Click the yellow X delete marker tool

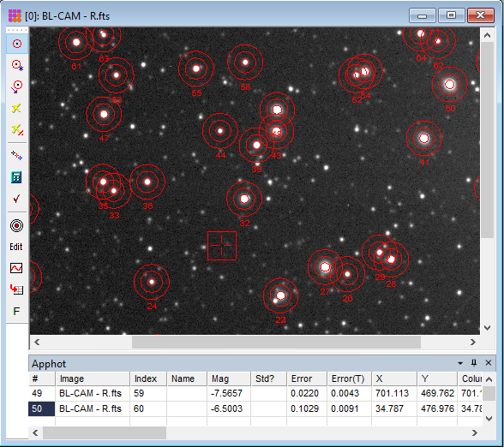pyautogui.click(x=17, y=108)
